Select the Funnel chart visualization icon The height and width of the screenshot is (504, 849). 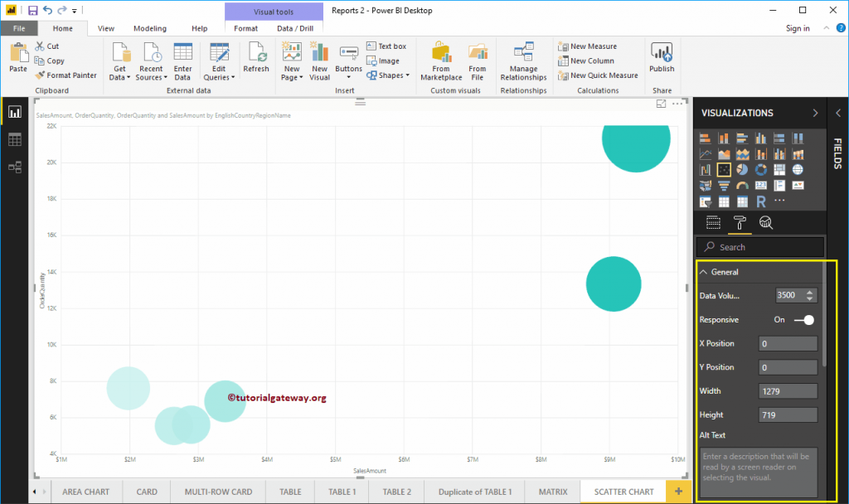click(x=724, y=184)
